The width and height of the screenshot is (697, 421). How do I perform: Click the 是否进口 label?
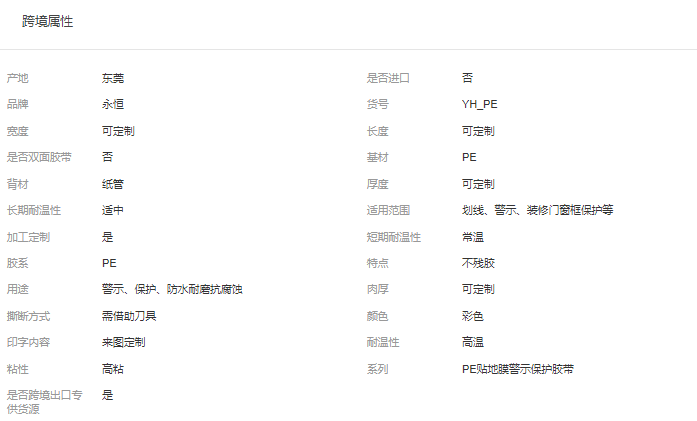coord(389,78)
